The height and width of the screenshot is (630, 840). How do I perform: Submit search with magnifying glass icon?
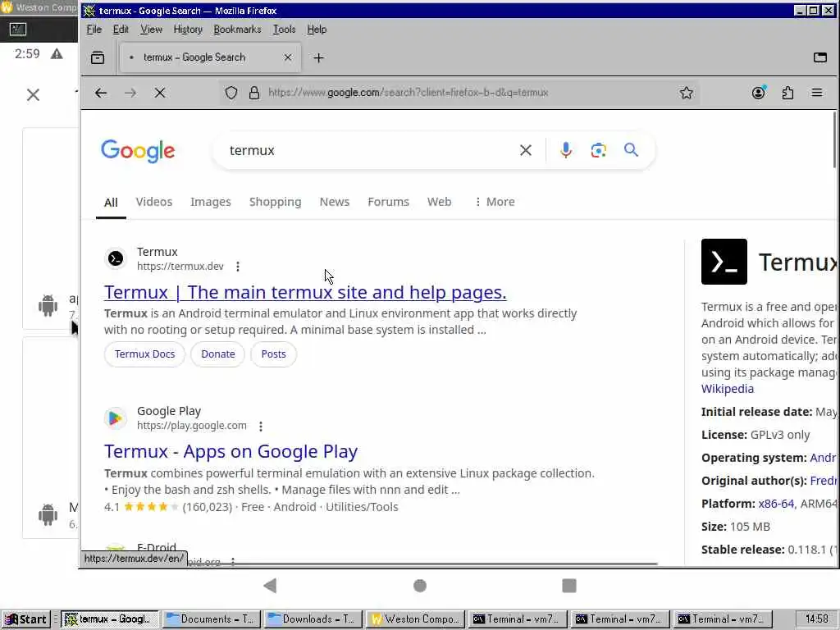click(631, 150)
